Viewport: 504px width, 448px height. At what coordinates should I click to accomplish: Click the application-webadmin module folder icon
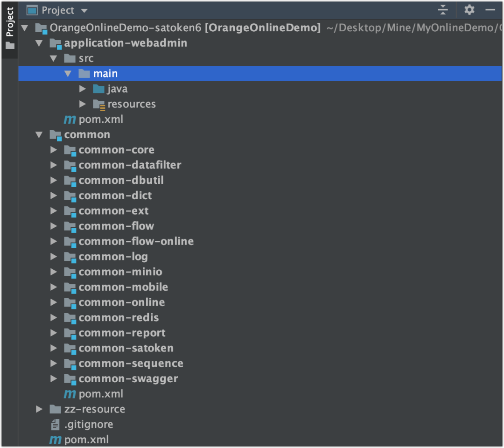[55, 43]
